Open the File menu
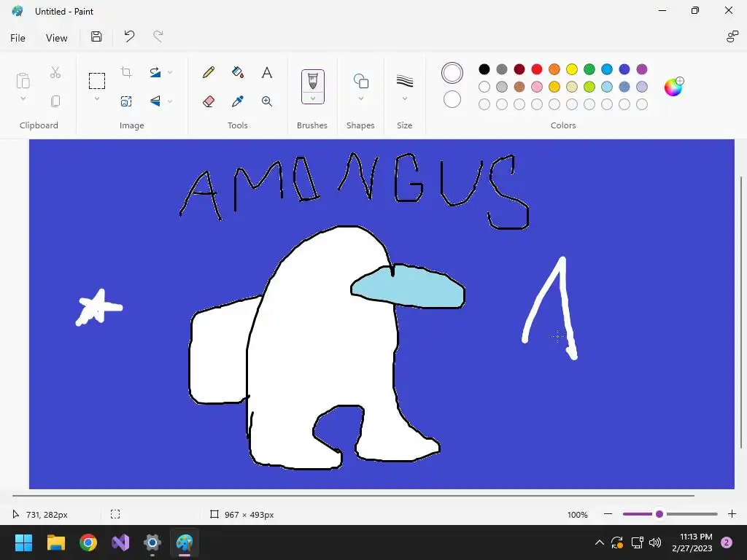Image resolution: width=747 pixels, height=560 pixels. click(18, 38)
